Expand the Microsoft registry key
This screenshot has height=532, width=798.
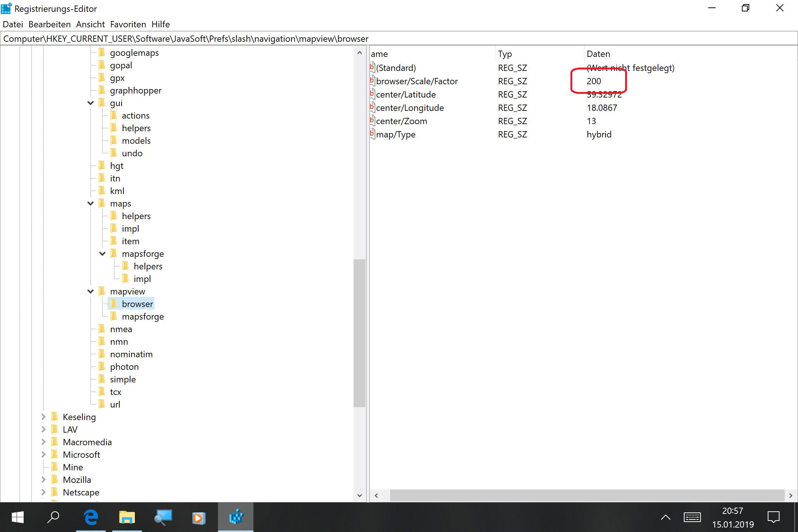pos(43,455)
